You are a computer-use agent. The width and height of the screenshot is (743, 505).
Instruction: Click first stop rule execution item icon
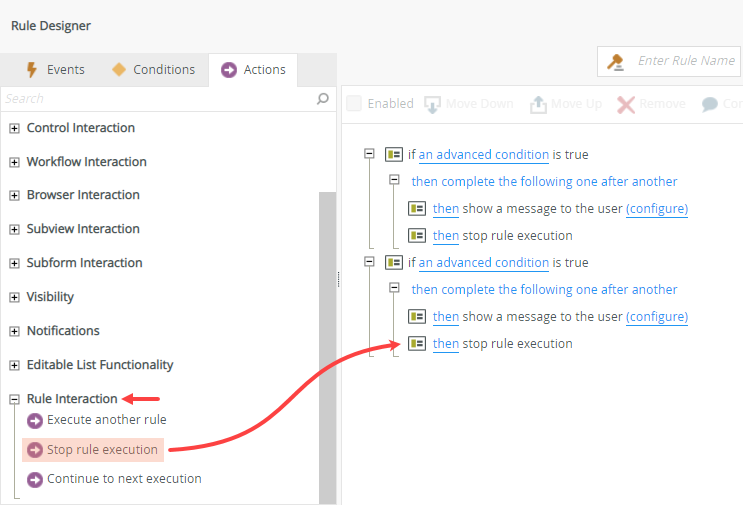[417, 235]
